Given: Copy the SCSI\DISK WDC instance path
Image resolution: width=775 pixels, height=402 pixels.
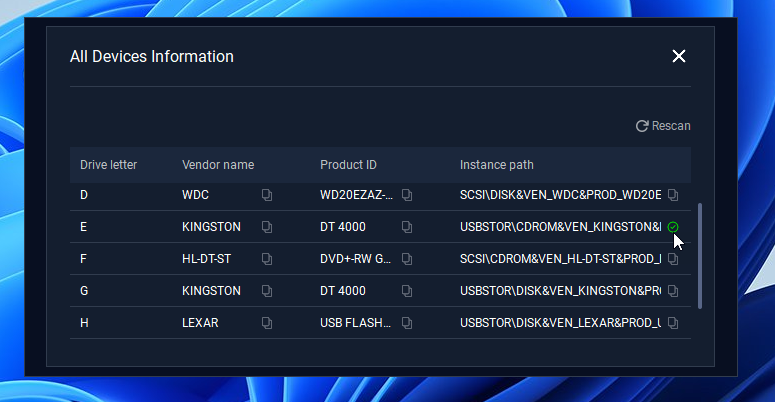Looking at the screenshot, I should tap(673, 195).
